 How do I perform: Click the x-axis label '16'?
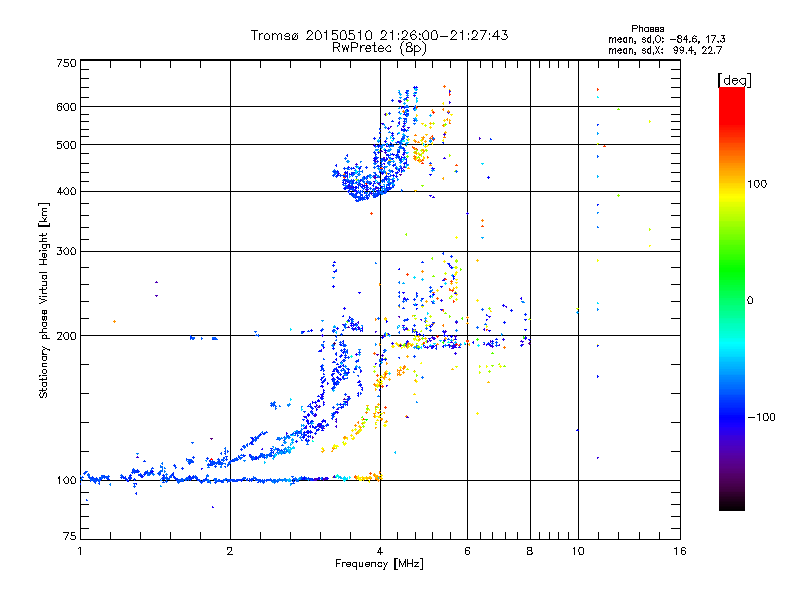click(680, 551)
